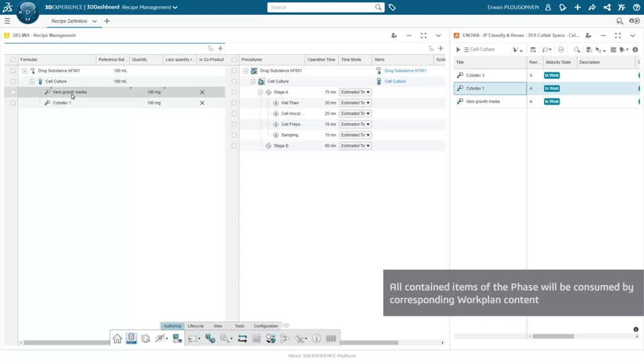Click the crossed-eye hide icon in bottom toolbar

point(160,339)
